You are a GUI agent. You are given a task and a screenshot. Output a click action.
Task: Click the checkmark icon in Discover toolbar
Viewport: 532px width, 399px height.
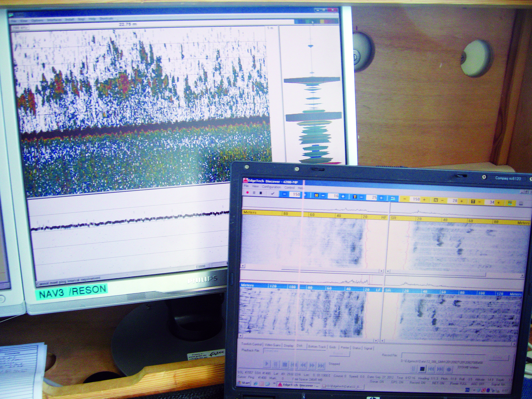[272, 194]
